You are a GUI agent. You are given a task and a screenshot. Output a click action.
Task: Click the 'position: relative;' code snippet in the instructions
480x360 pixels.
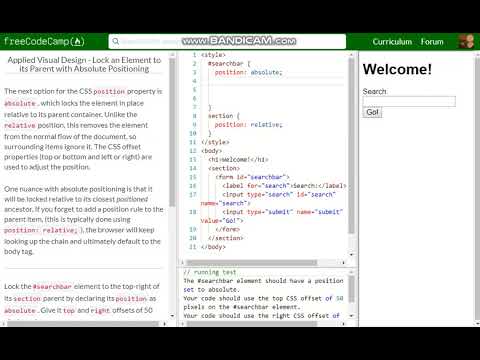[41, 230]
